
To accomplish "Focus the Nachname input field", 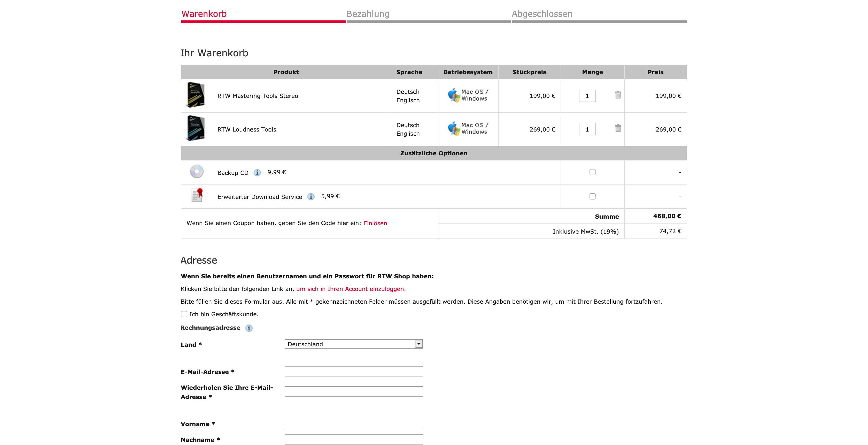I will pos(353,440).
